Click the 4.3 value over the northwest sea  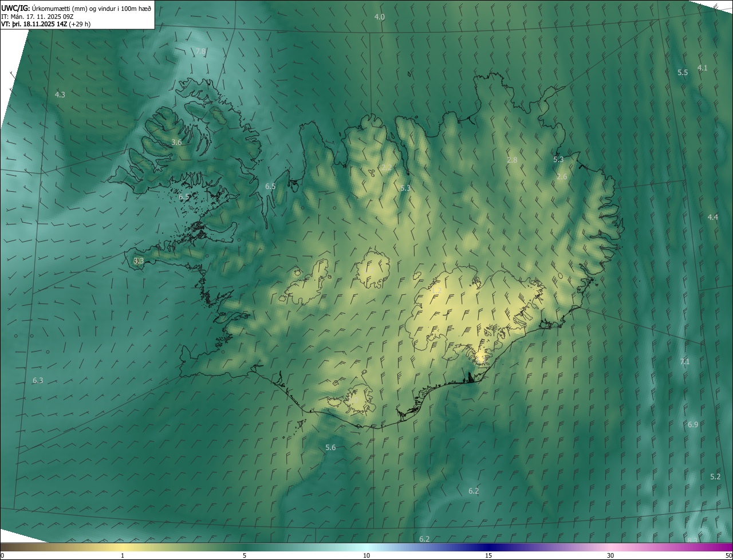tap(60, 94)
